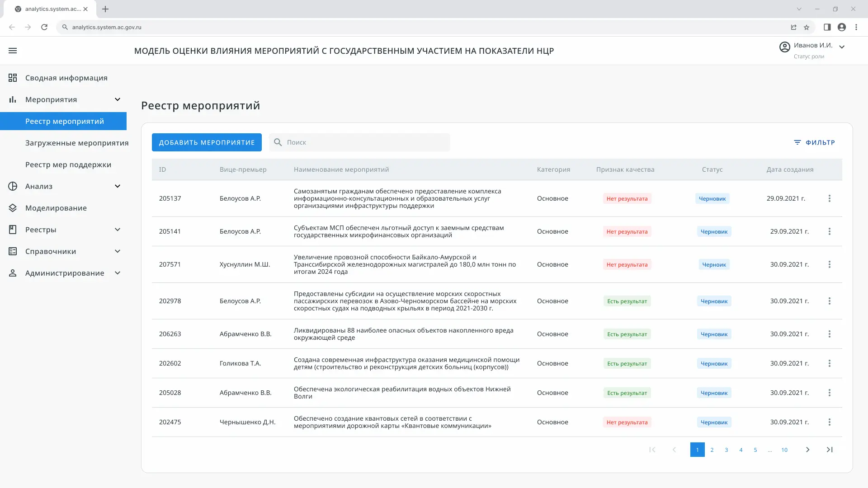Expand the Администрирование sidebar section
868x488 pixels.
118,273
